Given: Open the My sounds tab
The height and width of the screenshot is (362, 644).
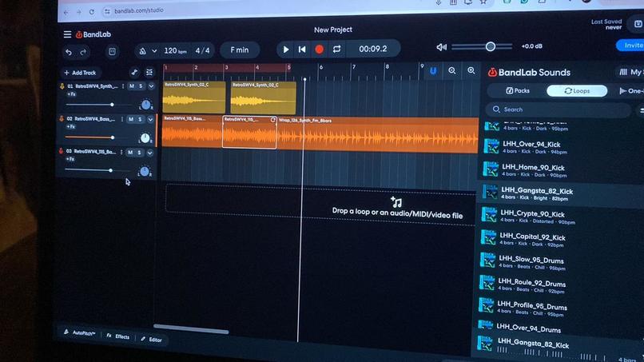Looking at the screenshot, I should pyautogui.click(x=631, y=72).
